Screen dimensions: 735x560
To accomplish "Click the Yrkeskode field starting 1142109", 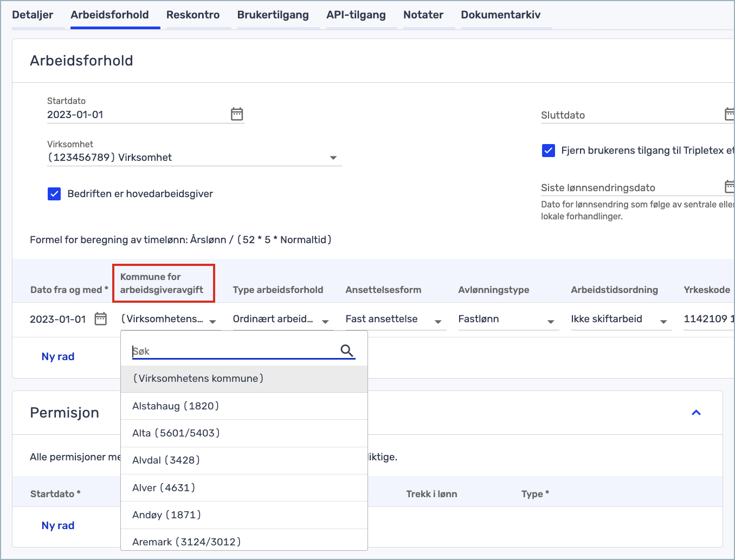I will (709, 319).
